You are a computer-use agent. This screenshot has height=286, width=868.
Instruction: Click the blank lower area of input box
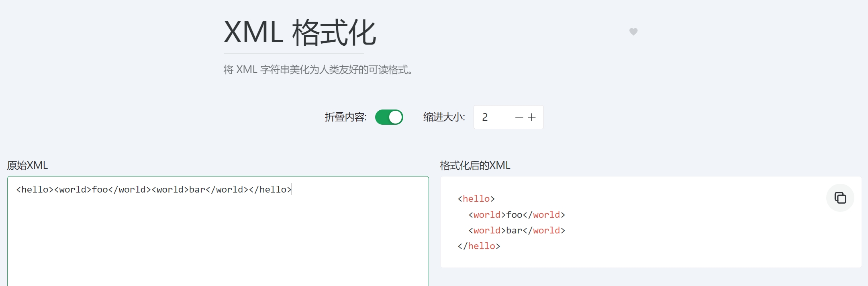(x=218, y=249)
